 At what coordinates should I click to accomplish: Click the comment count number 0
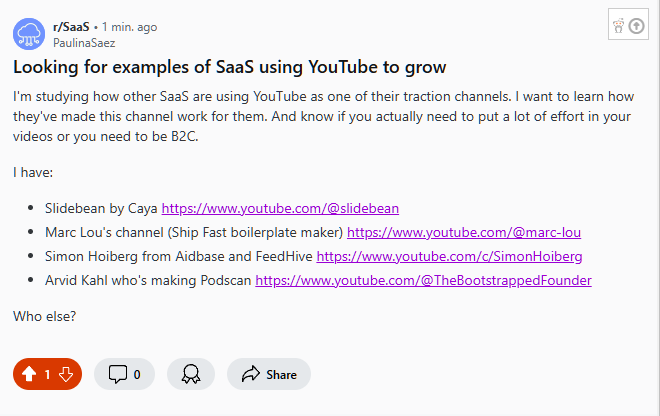click(137, 375)
